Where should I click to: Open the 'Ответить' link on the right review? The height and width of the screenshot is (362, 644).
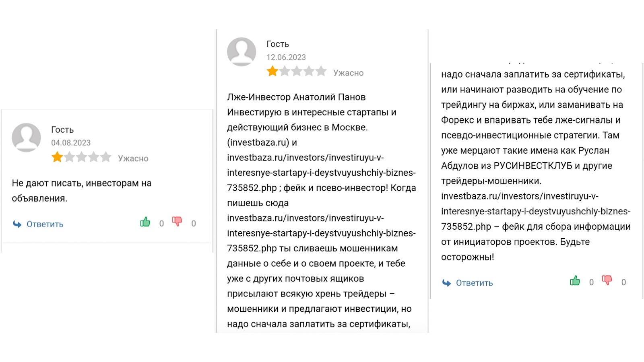click(x=474, y=283)
